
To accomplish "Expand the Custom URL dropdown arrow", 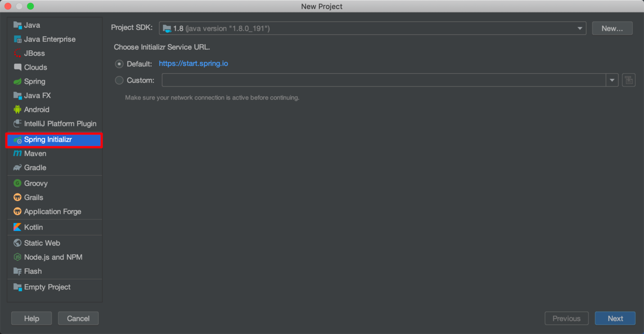I will point(612,80).
